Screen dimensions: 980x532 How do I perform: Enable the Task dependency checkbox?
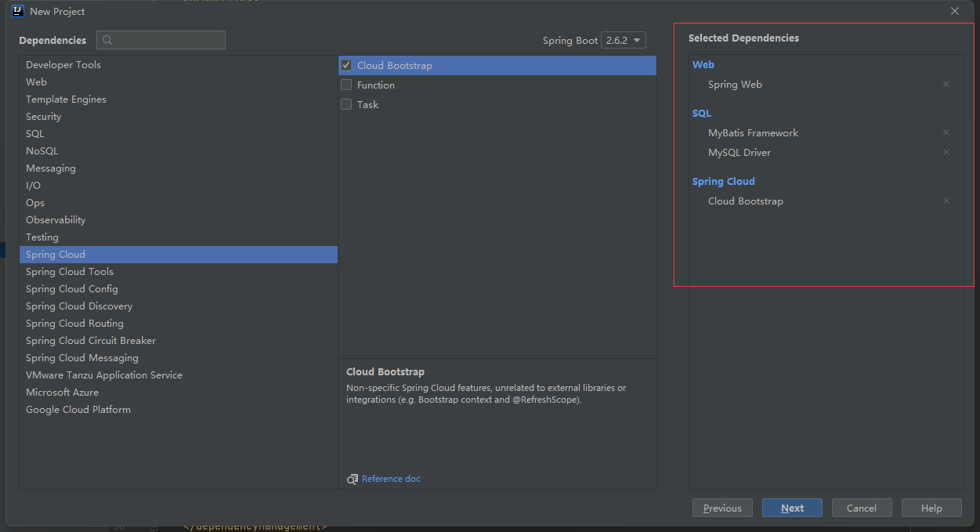[x=346, y=104]
